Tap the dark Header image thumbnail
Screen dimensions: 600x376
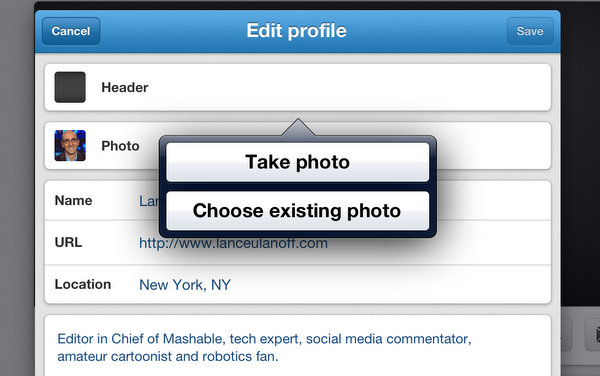(70, 87)
